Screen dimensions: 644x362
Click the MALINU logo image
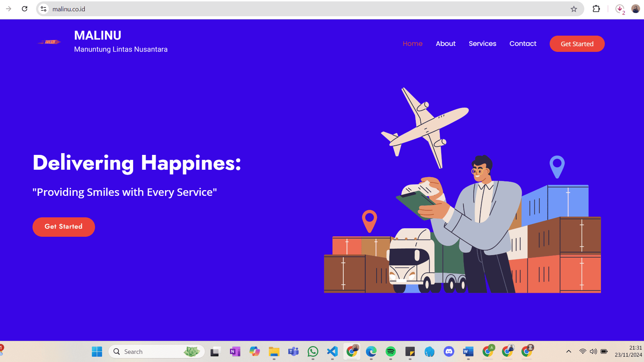pos(49,42)
